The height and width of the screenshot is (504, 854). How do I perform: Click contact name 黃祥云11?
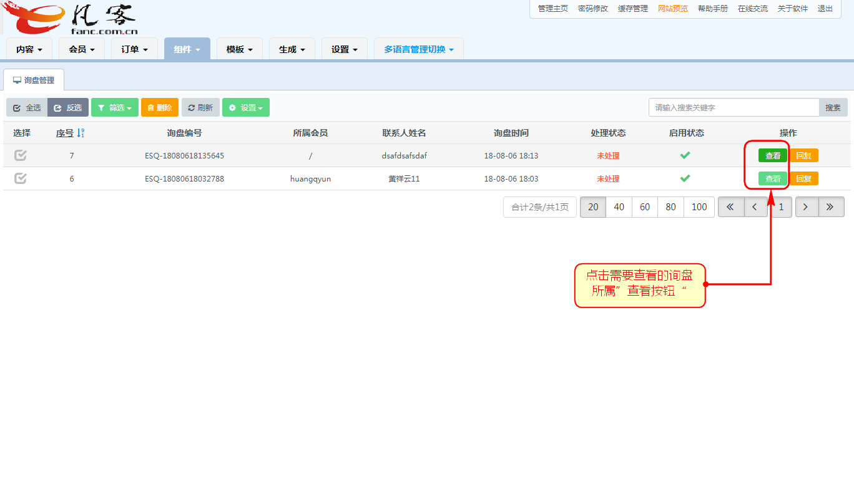tap(404, 179)
